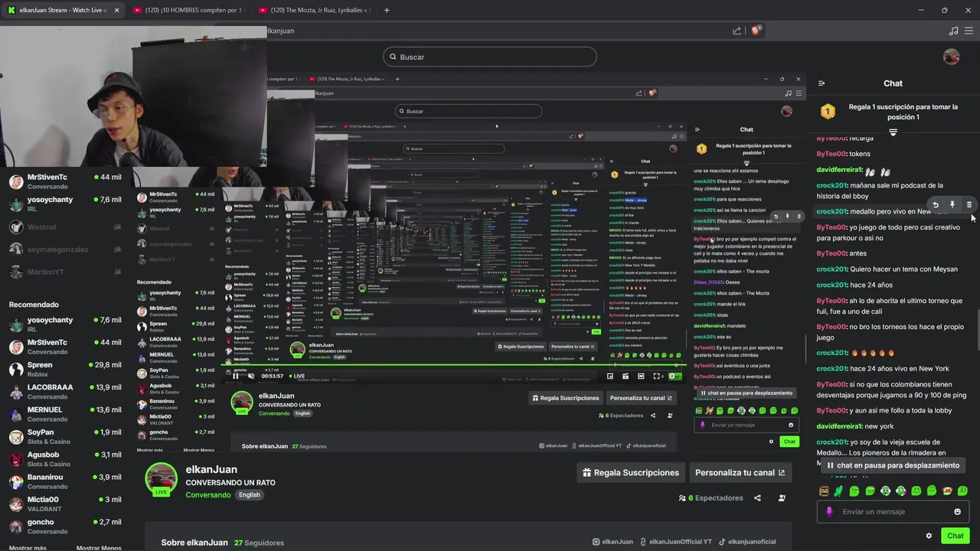Open Spreen channel in Recomendado sidebar
The height and width of the screenshot is (551, 980).
tap(66, 369)
